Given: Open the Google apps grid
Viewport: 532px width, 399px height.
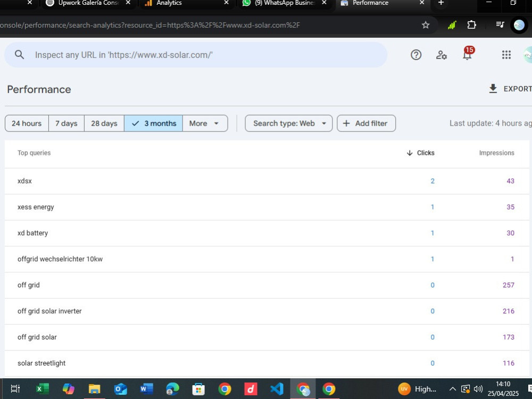Looking at the screenshot, I should pyautogui.click(x=506, y=55).
